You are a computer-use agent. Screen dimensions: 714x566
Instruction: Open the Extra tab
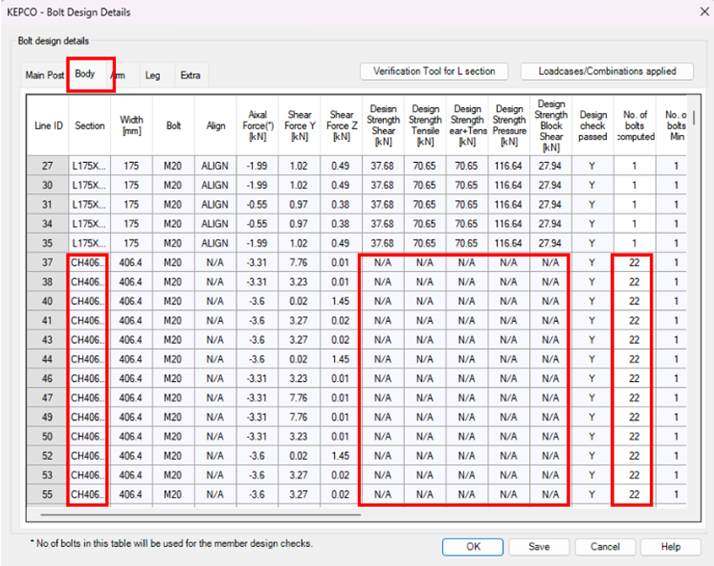[189, 75]
